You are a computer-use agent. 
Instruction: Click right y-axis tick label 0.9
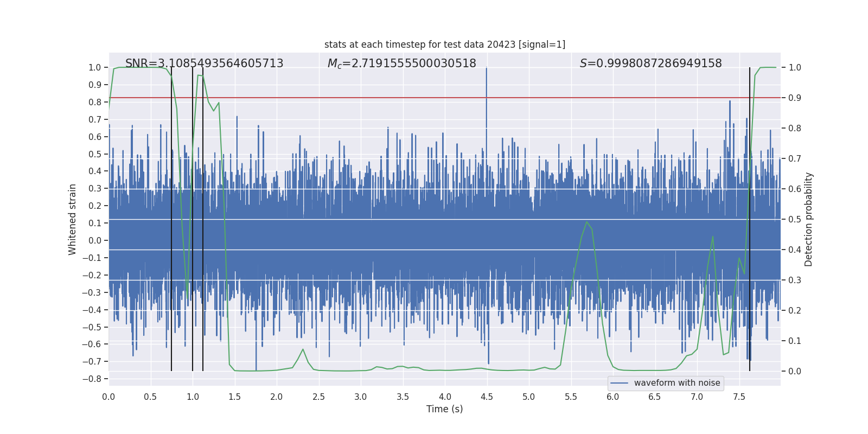pos(795,98)
